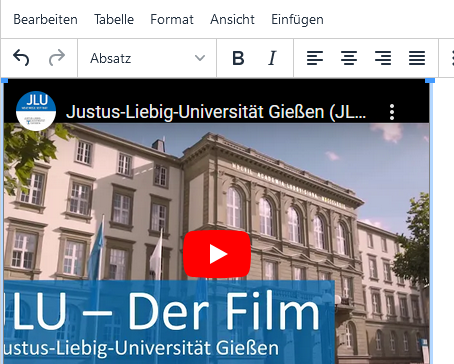This screenshot has width=454, height=364.
Task: Toggle italic formatting
Action: tap(272, 58)
